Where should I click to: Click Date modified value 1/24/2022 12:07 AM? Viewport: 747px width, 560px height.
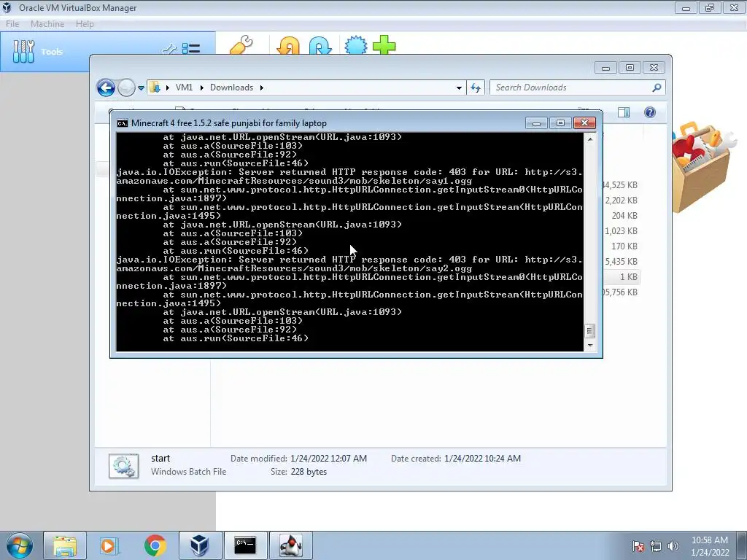pyautogui.click(x=328, y=459)
